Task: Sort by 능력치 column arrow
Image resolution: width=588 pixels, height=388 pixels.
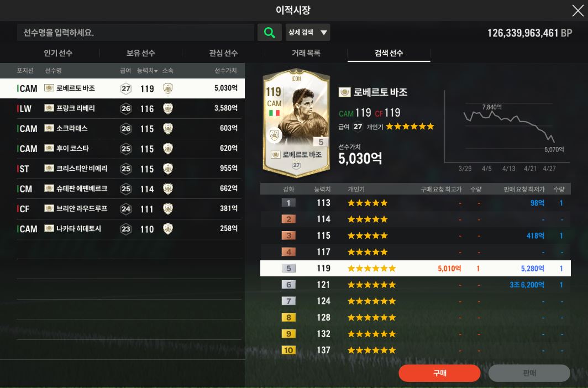Action: (156, 71)
